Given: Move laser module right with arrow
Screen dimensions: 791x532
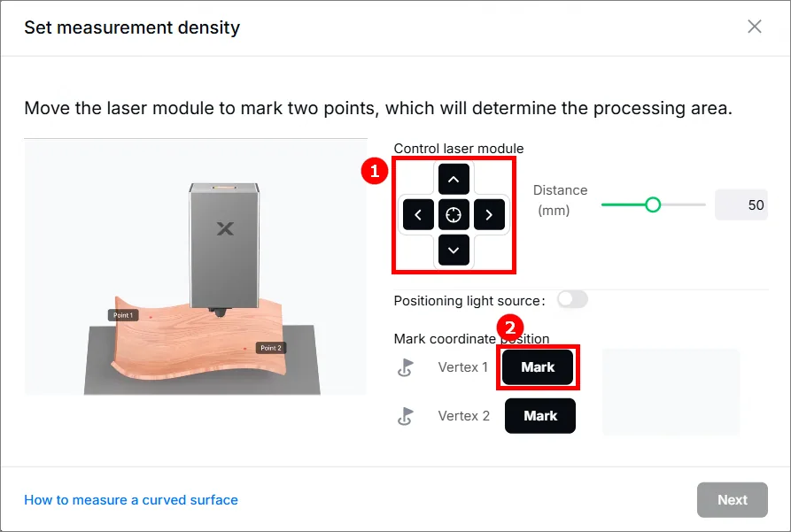Looking at the screenshot, I should [489, 215].
